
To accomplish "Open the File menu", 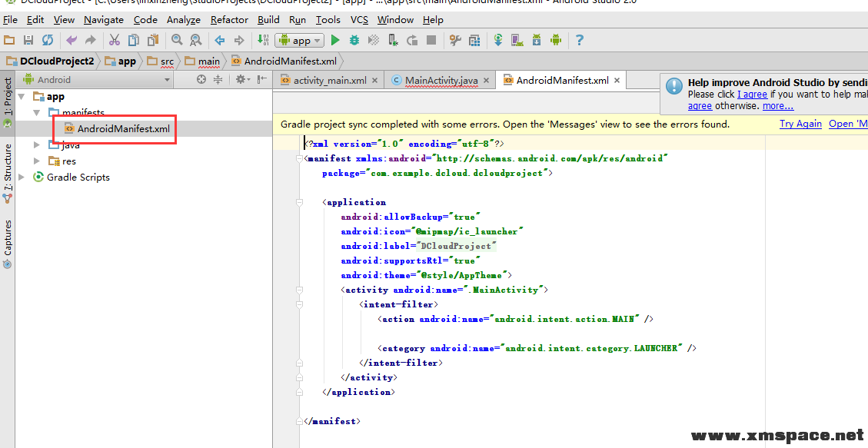I will point(10,20).
